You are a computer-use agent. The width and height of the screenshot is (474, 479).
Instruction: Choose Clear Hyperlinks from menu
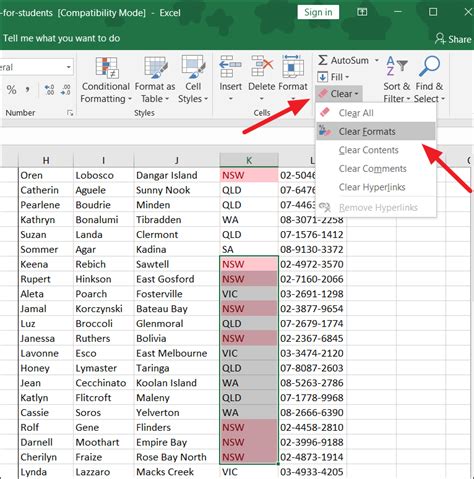(x=376, y=187)
